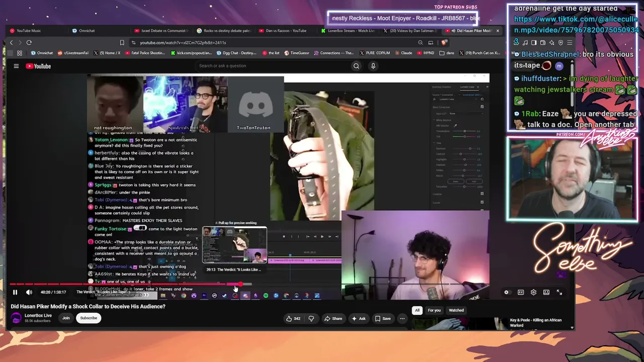Toggle closed captions on the video
Viewport: 644px width, 362px height.
coord(521,292)
